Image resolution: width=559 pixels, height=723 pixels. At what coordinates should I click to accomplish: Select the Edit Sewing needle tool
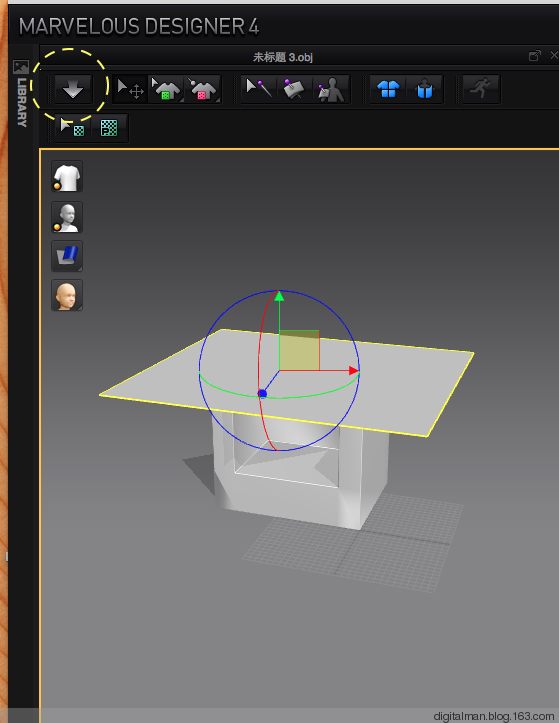pos(259,89)
